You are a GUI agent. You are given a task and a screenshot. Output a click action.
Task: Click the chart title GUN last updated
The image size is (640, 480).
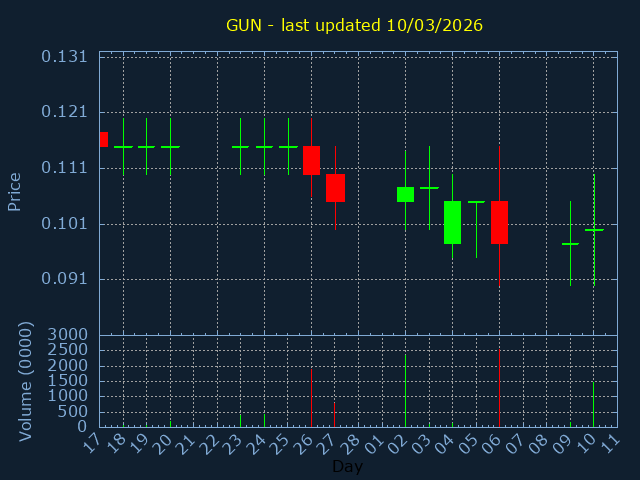click(354, 25)
